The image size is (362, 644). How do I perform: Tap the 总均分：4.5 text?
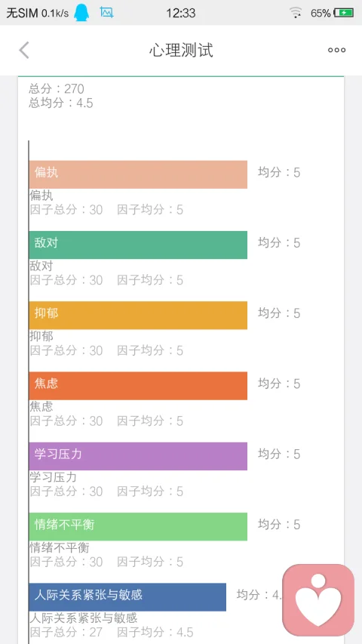click(61, 103)
